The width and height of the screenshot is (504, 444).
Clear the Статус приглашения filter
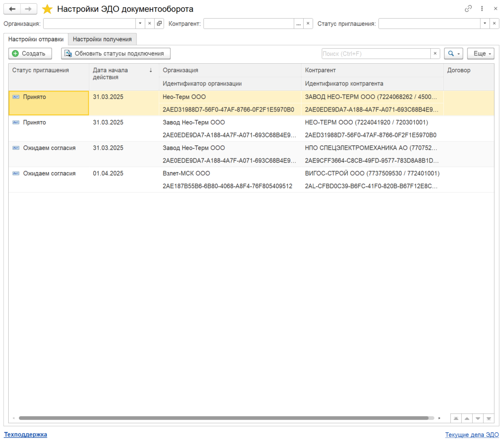click(494, 24)
